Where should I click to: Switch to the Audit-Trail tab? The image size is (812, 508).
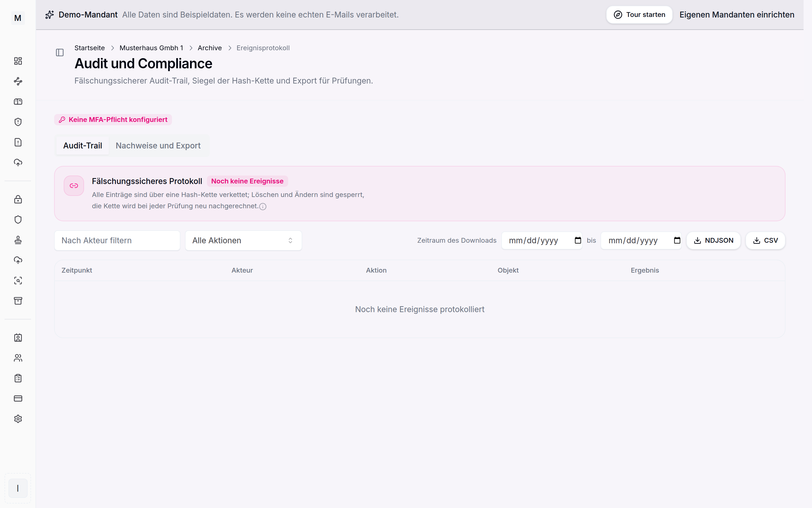click(x=83, y=145)
